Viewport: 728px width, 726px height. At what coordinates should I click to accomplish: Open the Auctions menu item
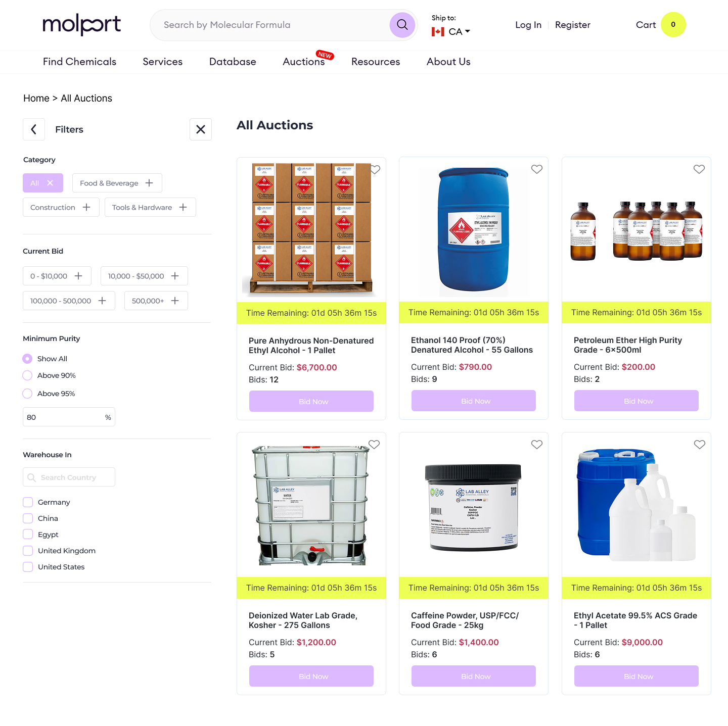(304, 62)
